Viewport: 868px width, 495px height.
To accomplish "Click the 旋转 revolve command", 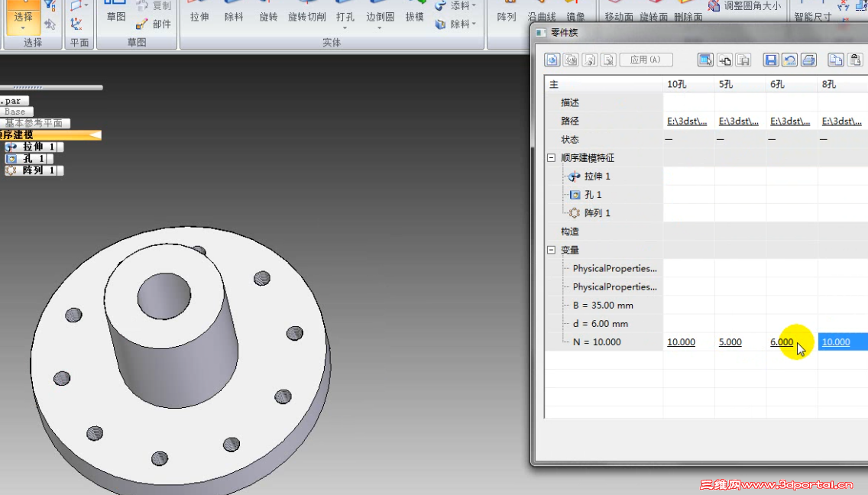I will pos(268,12).
